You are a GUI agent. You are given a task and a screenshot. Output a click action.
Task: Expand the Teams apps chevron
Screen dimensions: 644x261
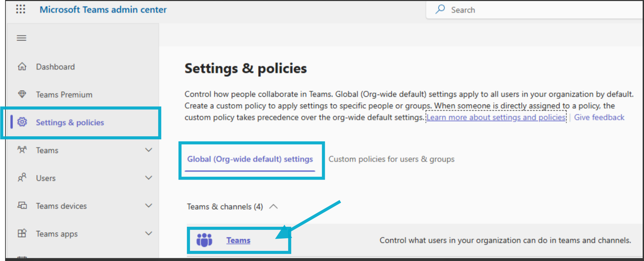(149, 233)
